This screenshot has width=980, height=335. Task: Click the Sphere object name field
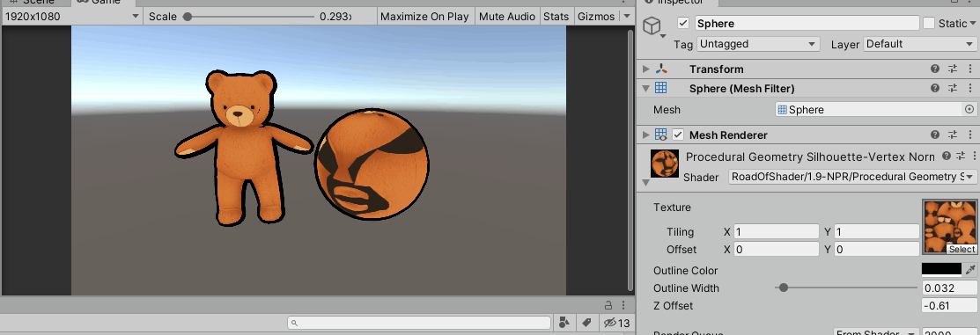click(x=806, y=23)
